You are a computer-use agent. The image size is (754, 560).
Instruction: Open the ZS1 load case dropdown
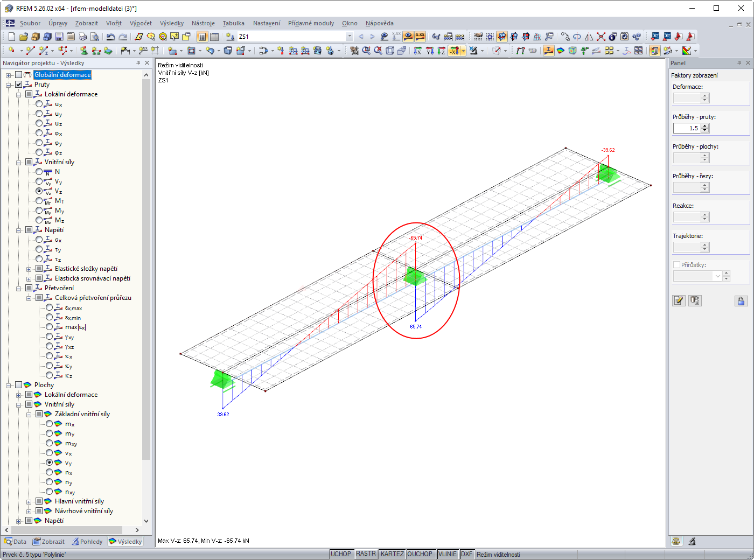(350, 37)
